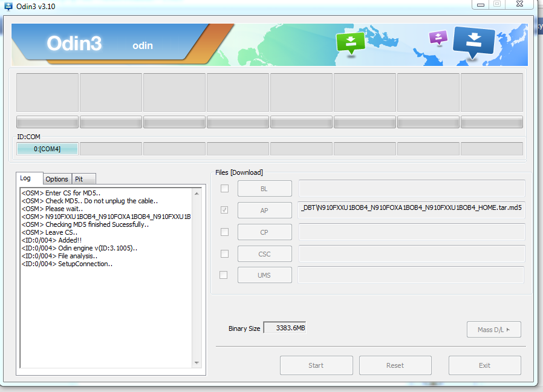Click the green download icon in banner
The image size is (543, 392).
[x=351, y=43]
